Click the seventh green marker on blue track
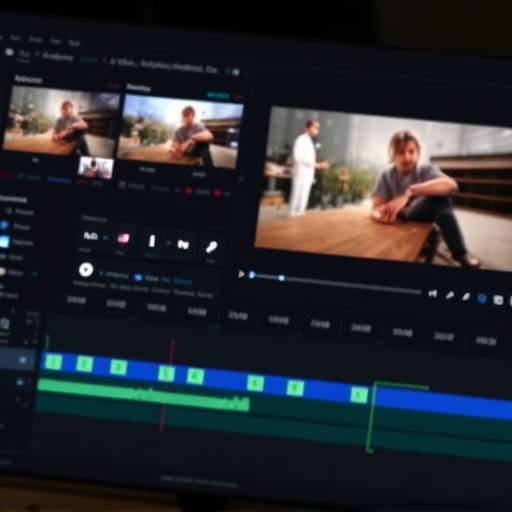The height and width of the screenshot is (512, 512). point(295,388)
